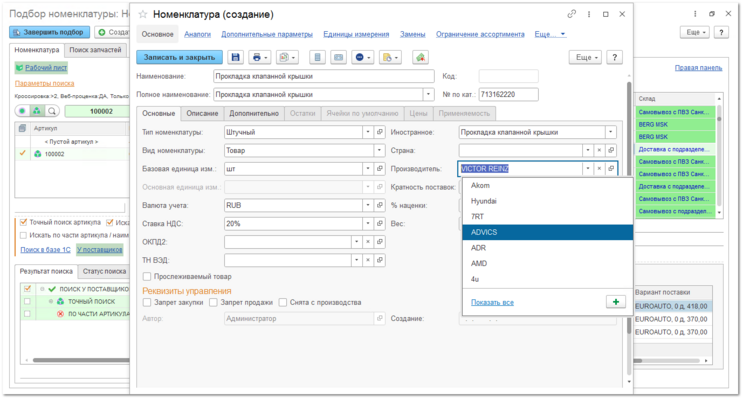
Task: Click the green circle icon toggle in Подбор window
Action: click(22, 111)
